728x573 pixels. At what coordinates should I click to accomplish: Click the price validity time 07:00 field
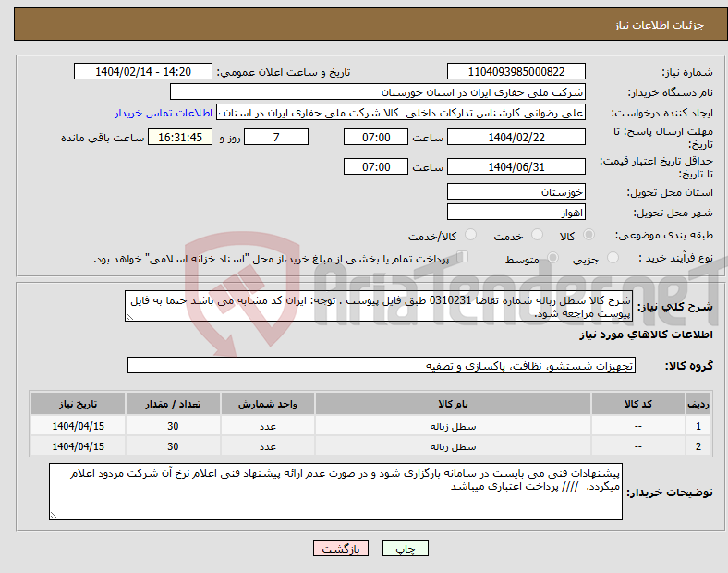click(376, 166)
